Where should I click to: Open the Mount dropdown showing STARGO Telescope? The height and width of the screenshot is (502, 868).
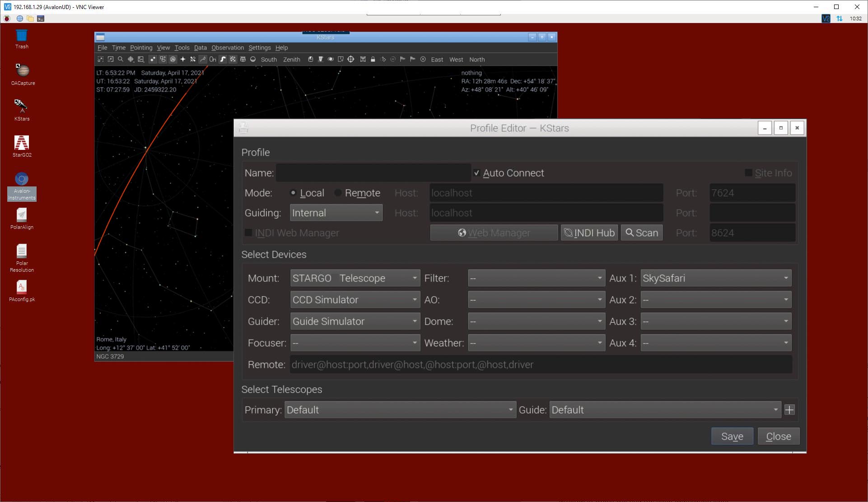pyautogui.click(x=355, y=278)
